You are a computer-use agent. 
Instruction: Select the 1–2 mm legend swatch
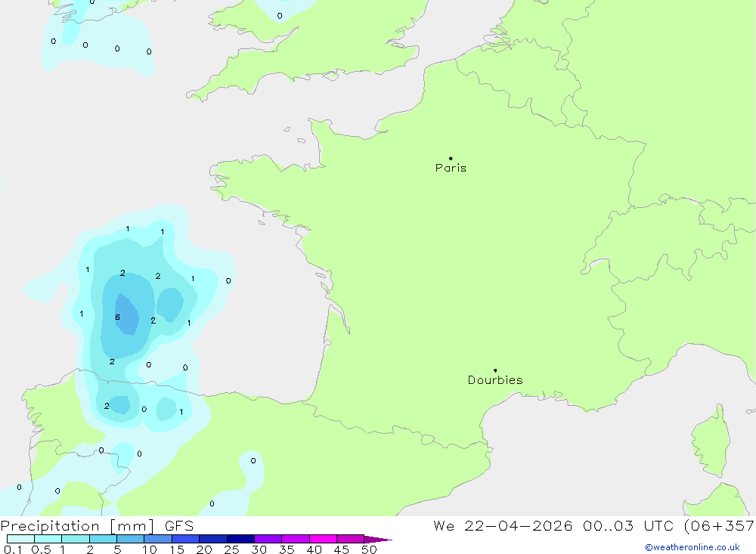coord(75,539)
